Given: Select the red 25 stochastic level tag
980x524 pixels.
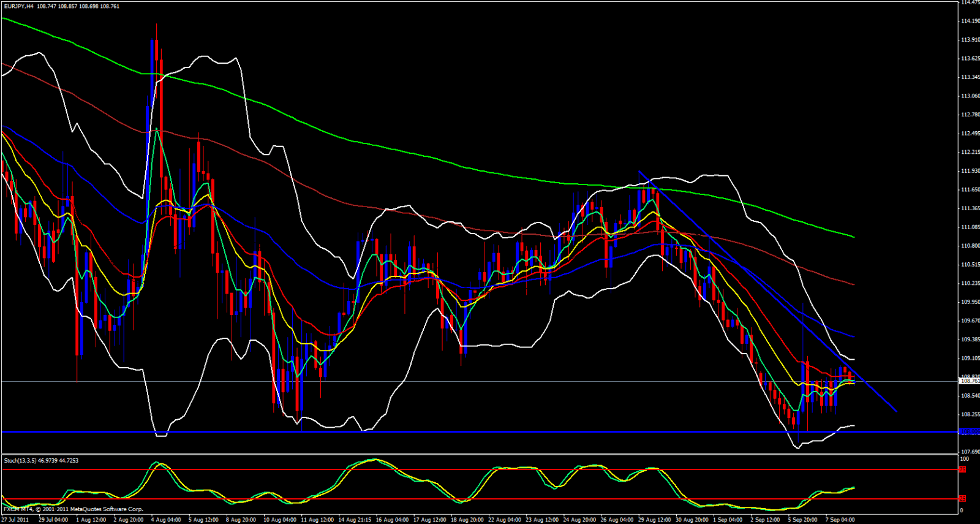Looking at the screenshot, I should point(962,499).
